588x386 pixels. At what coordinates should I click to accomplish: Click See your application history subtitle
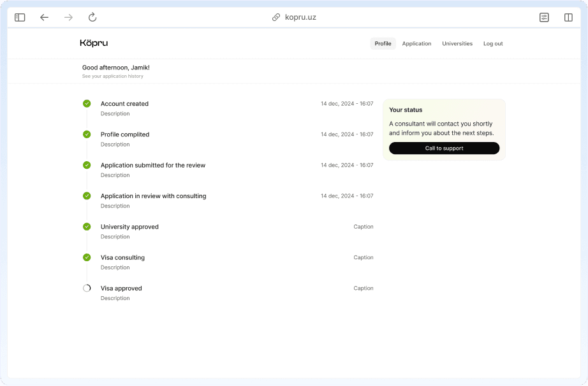pyautogui.click(x=112, y=76)
